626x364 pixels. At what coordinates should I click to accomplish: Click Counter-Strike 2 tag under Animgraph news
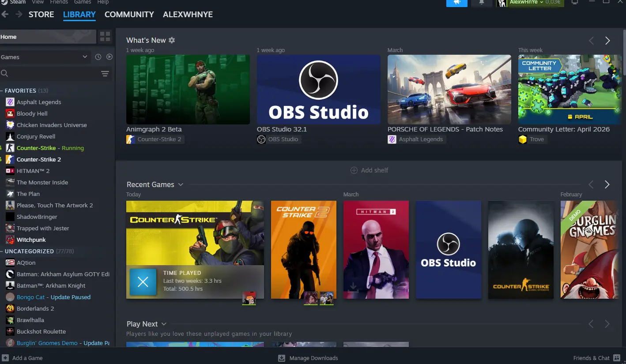coord(155,139)
